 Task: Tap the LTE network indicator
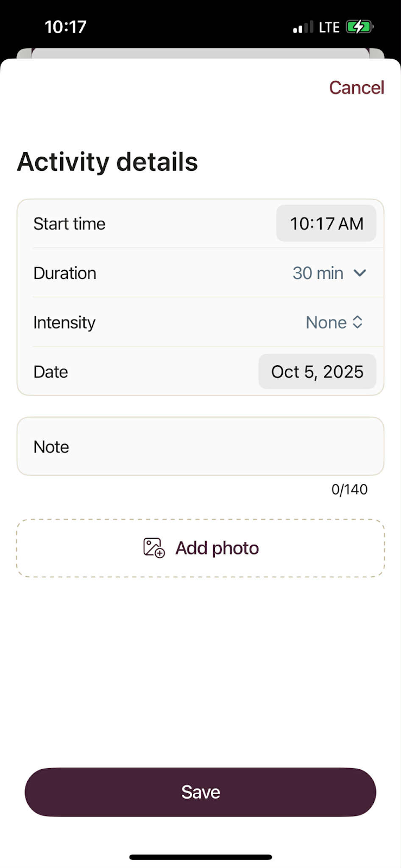329,27
